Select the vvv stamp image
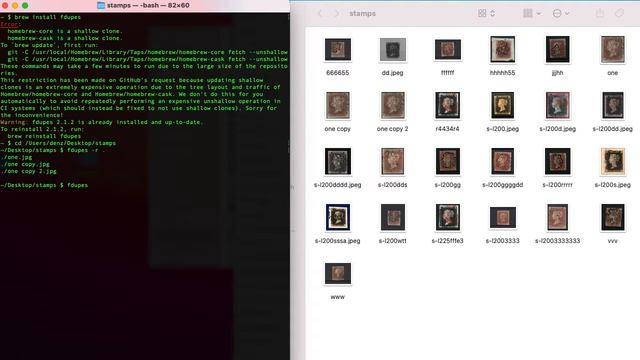The height and width of the screenshot is (360, 640). coord(613,217)
